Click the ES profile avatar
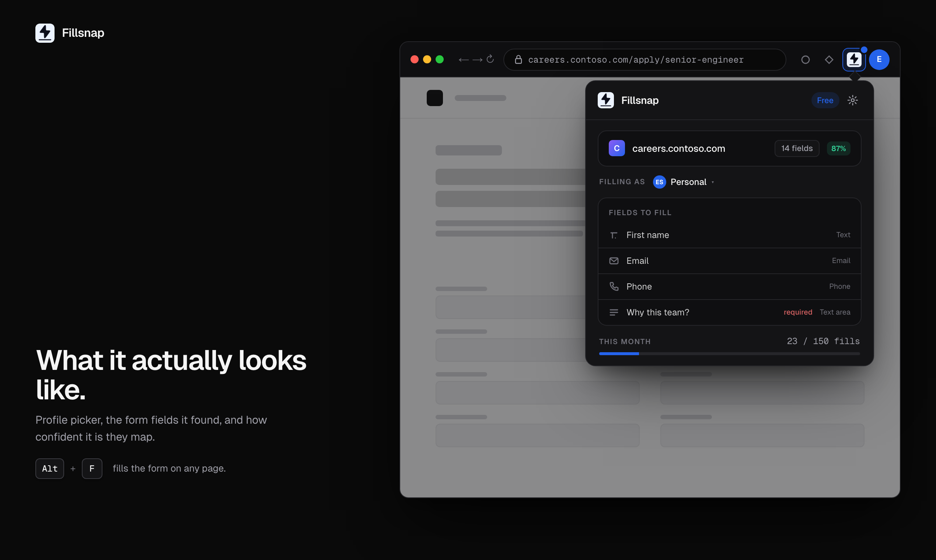Image resolution: width=936 pixels, height=560 pixels. 659,182
